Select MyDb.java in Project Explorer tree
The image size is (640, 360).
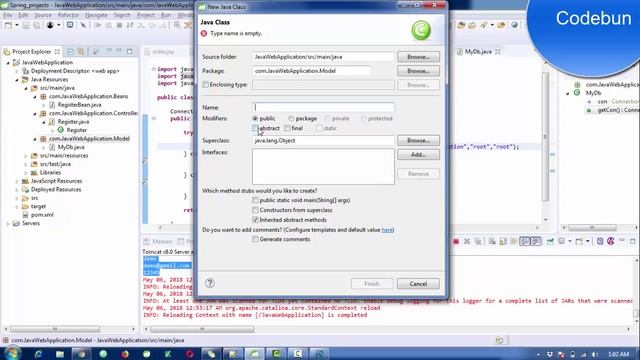(71, 147)
